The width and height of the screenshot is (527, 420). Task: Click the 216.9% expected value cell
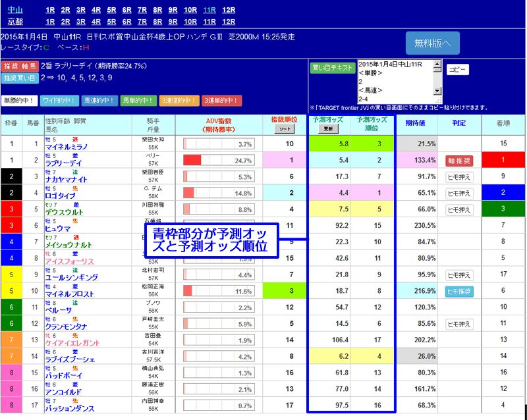pyautogui.click(x=417, y=291)
